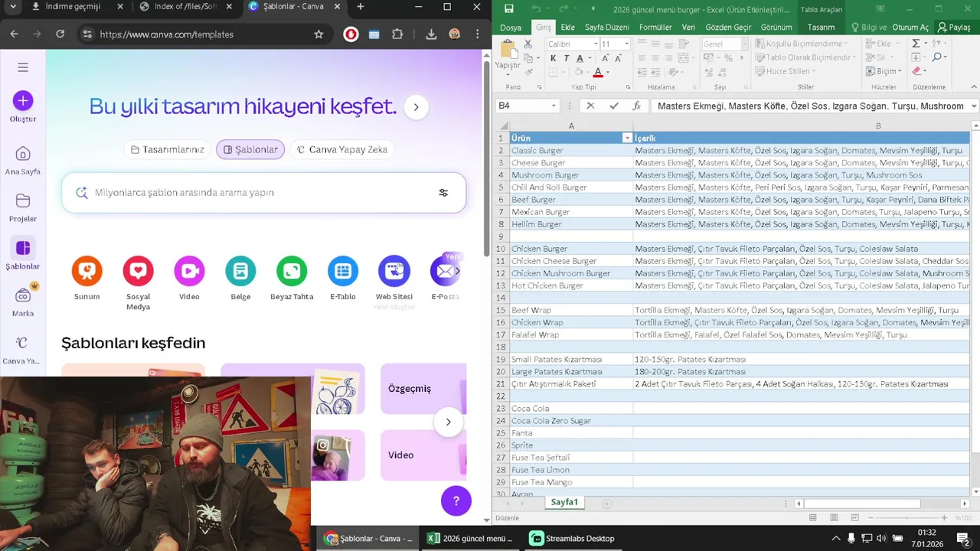980x551 pixels.
Task: Open Streamlabs Desktop from taskbar
Action: pyautogui.click(x=573, y=539)
